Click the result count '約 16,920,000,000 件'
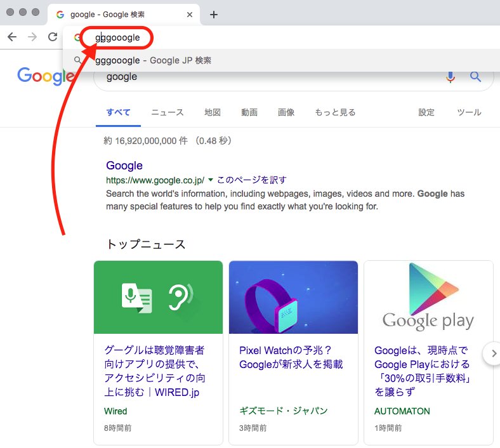This screenshot has width=500, height=448. (146, 141)
